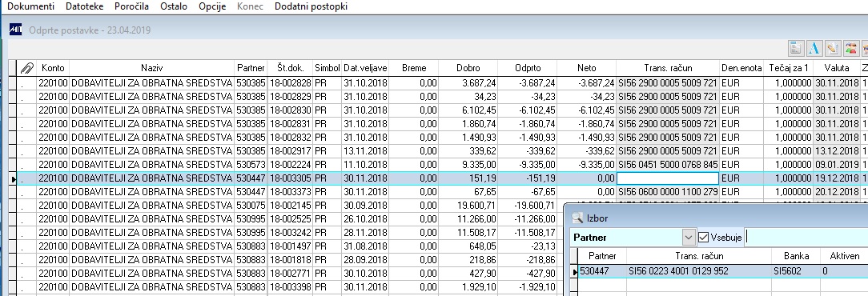The height and width of the screenshot is (296, 868).
Task: Click date cell 28.09.2018
Action: coord(365,259)
